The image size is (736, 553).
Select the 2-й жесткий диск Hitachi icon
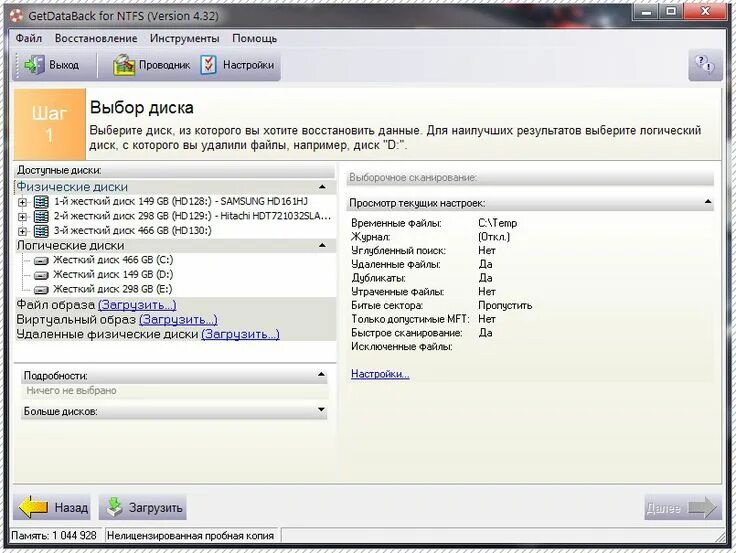click(x=41, y=216)
